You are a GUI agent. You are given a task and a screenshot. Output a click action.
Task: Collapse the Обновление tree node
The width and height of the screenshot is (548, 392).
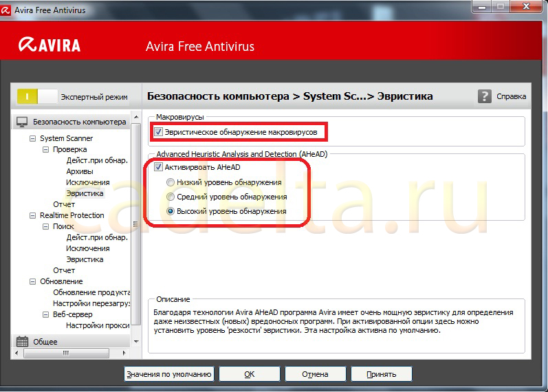click(32, 281)
